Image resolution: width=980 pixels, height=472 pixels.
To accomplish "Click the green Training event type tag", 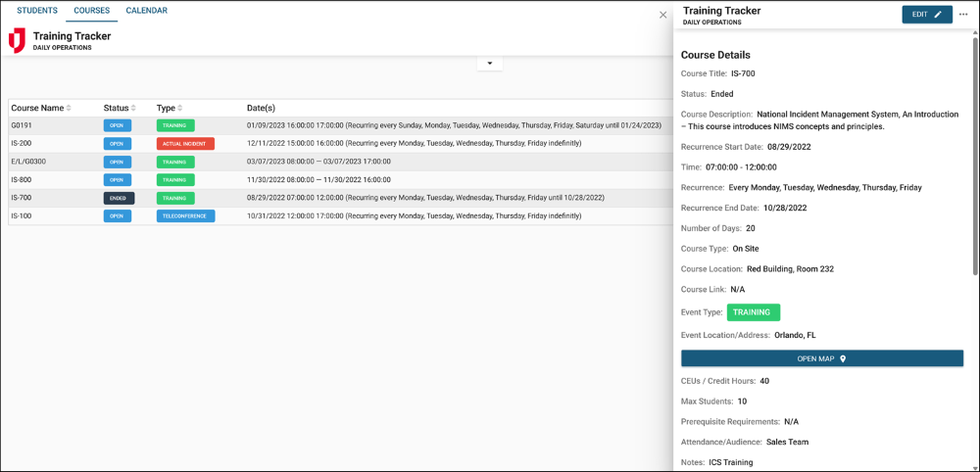I will click(x=753, y=312).
